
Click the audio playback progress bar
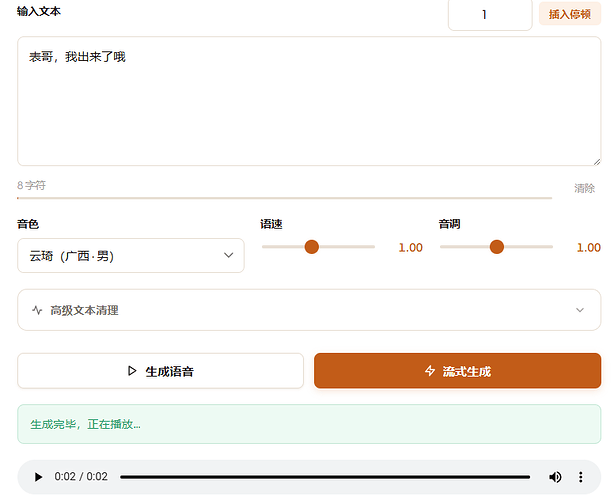[x=325, y=477]
